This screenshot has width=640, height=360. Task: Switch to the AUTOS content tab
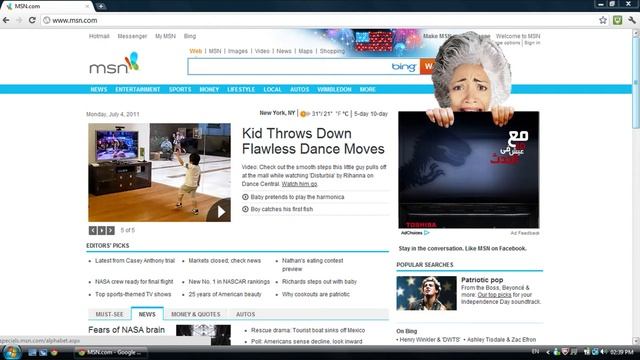245,314
